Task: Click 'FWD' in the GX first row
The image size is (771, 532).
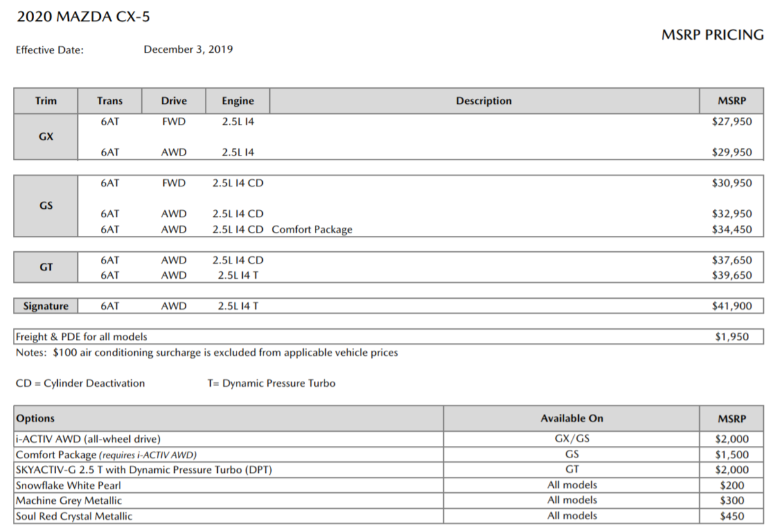Action: [x=173, y=121]
